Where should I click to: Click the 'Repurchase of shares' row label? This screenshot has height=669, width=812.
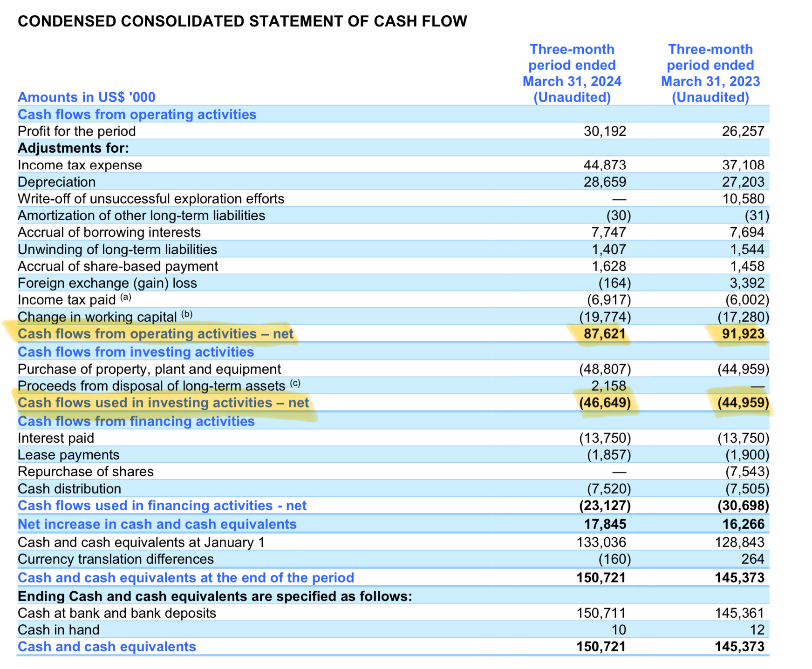[x=86, y=472]
